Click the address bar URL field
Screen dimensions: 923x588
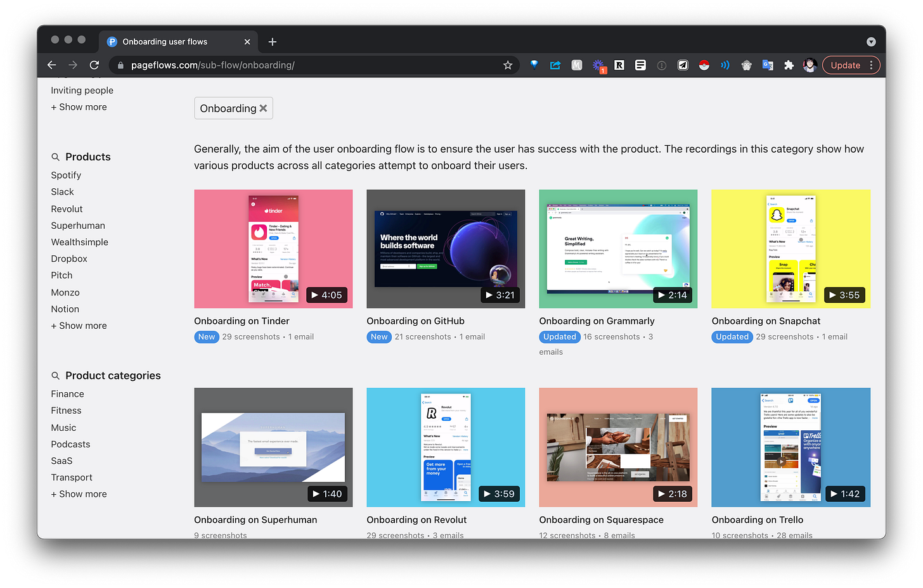(314, 65)
